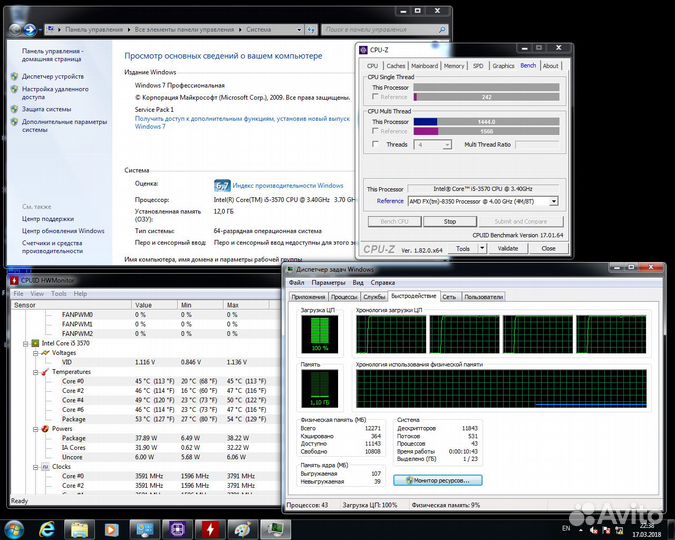The image size is (675, 540).
Task: Click Reference multi thread score bar 5566
Action: 486,131
